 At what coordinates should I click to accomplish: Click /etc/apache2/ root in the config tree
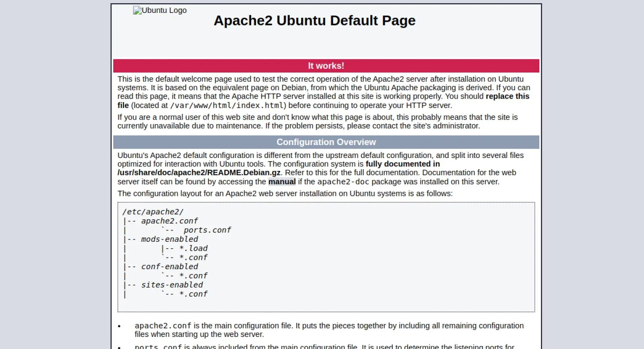153,212
